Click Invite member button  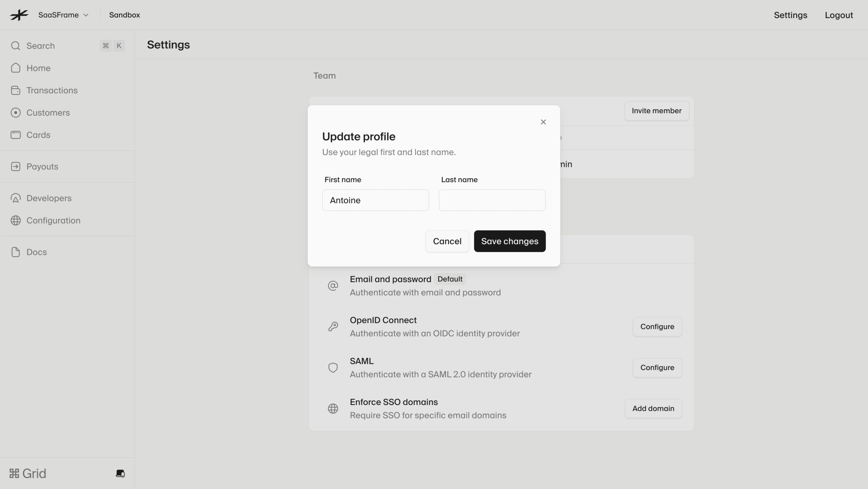point(656,111)
